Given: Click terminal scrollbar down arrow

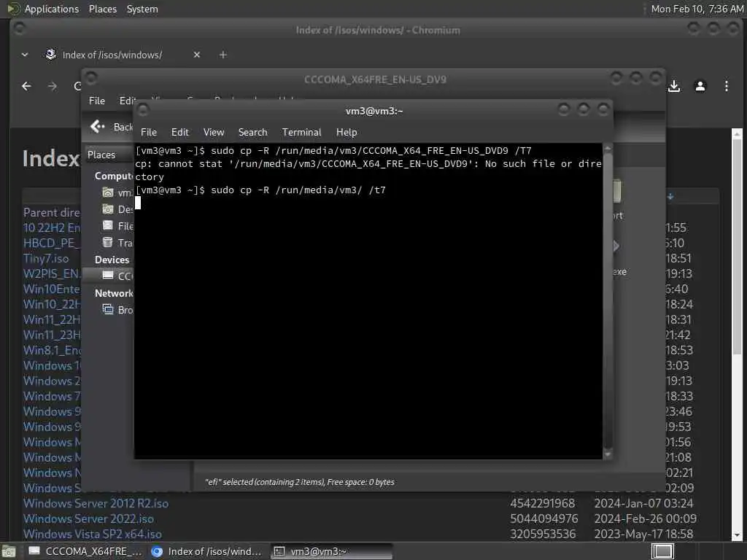Looking at the screenshot, I should coord(608,455).
